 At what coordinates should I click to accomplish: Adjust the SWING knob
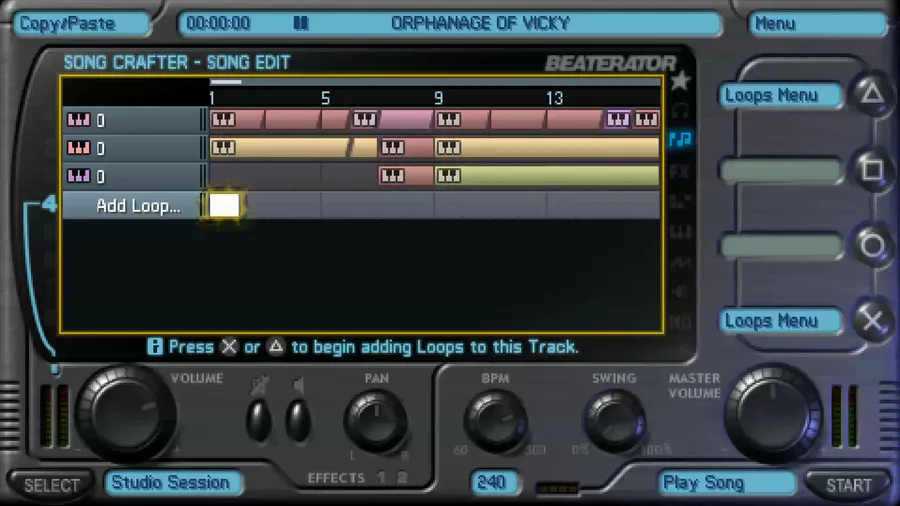point(615,421)
